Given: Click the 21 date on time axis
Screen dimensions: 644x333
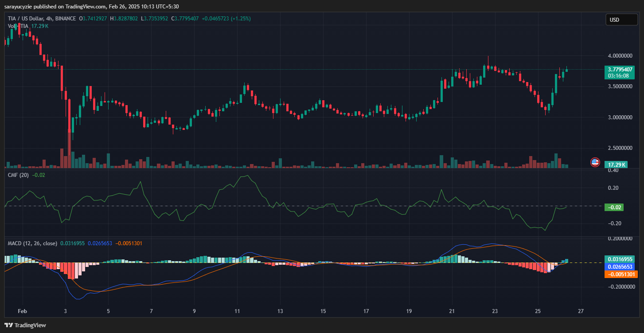Looking at the screenshot, I should click(x=452, y=311).
